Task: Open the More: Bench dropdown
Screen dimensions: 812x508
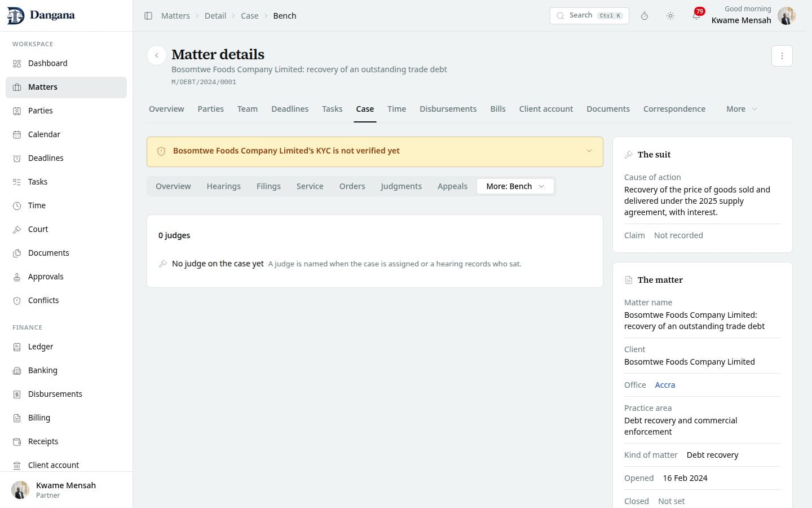Action: pos(515,186)
